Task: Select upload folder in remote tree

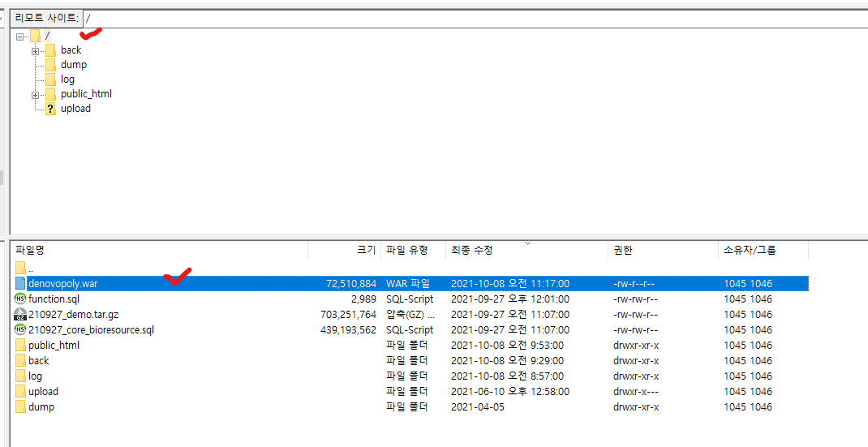Action: click(75, 109)
